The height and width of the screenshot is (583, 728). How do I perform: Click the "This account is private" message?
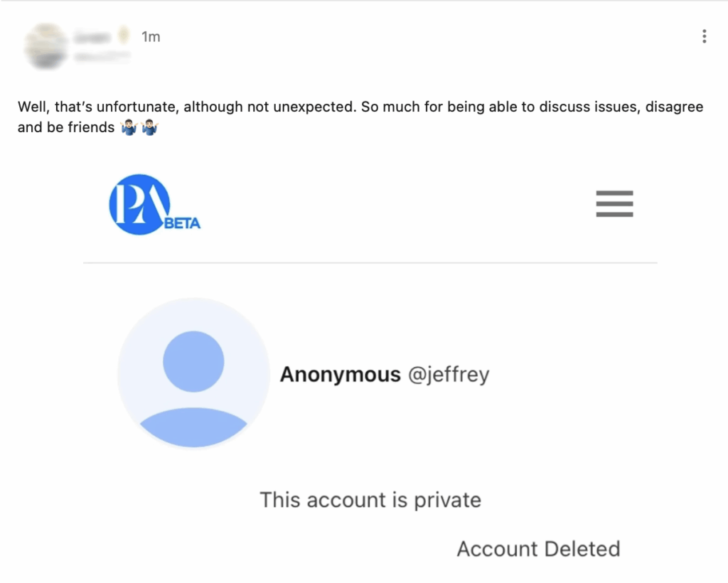tap(370, 500)
